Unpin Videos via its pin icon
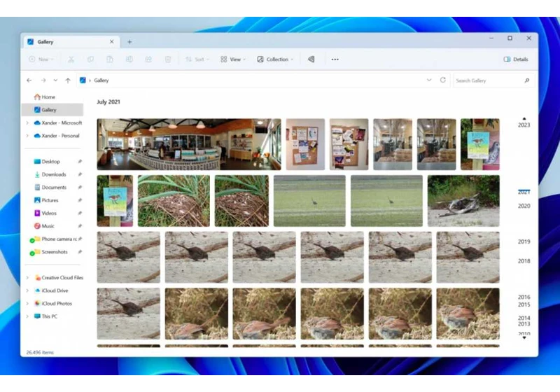The width and height of the screenshot is (560, 392). tap(80, 213)
